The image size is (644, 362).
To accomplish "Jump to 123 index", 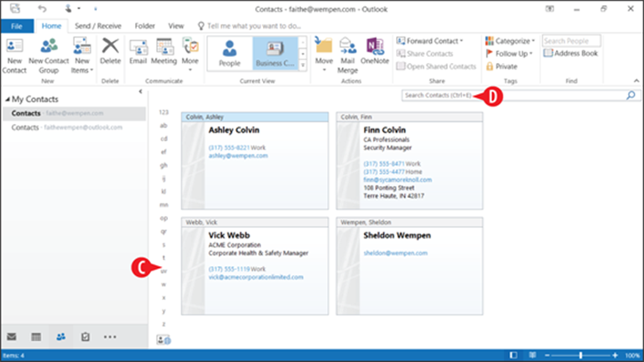I will [163, 112].
